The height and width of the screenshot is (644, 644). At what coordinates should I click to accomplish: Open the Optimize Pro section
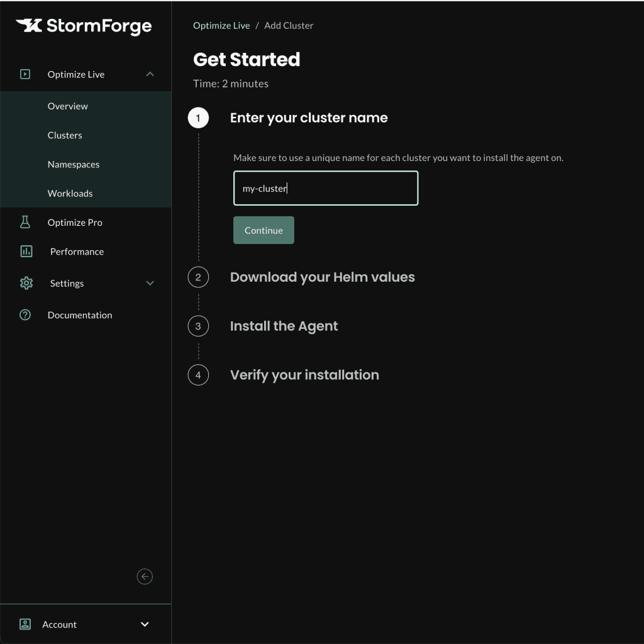(x=75, y=222)
